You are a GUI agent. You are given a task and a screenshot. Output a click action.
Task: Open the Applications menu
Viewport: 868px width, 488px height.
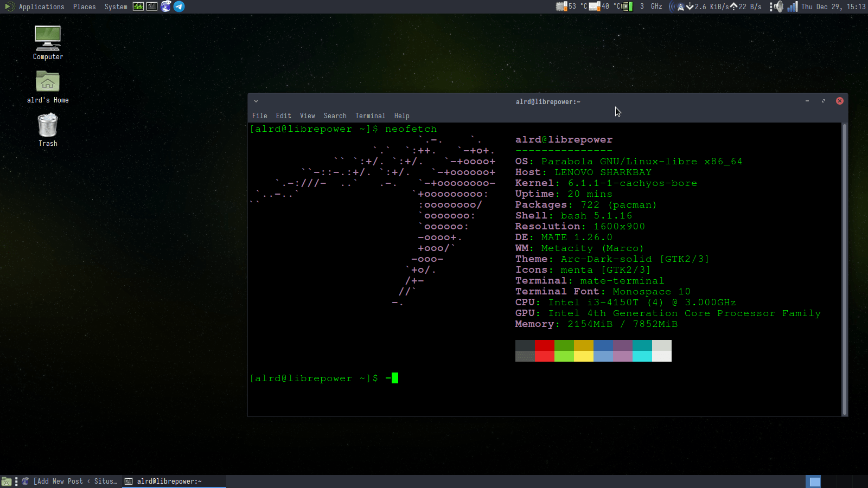pyautogui.click(x=41, y=7)
